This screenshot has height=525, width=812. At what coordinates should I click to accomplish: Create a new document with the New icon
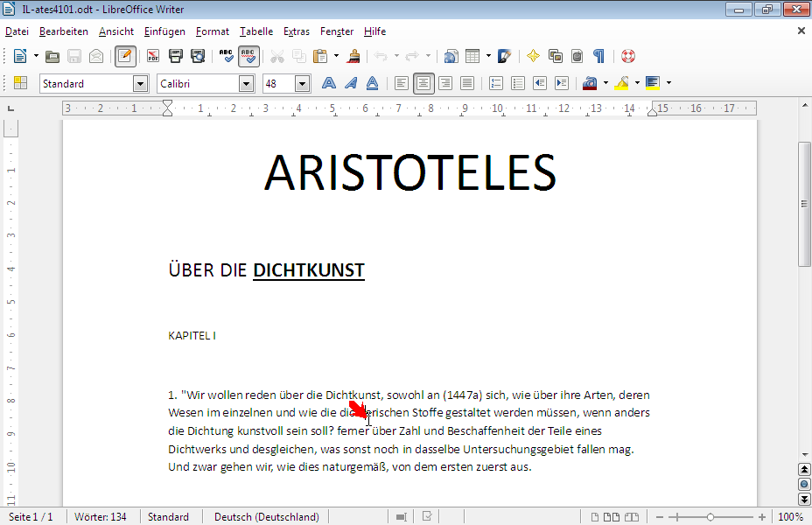20,56
